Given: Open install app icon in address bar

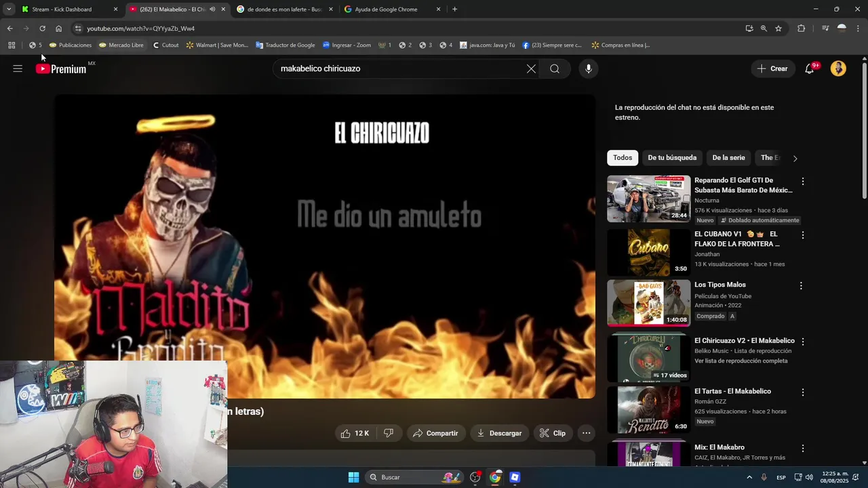Looking at the screenshot, I should tap(749, 28).
